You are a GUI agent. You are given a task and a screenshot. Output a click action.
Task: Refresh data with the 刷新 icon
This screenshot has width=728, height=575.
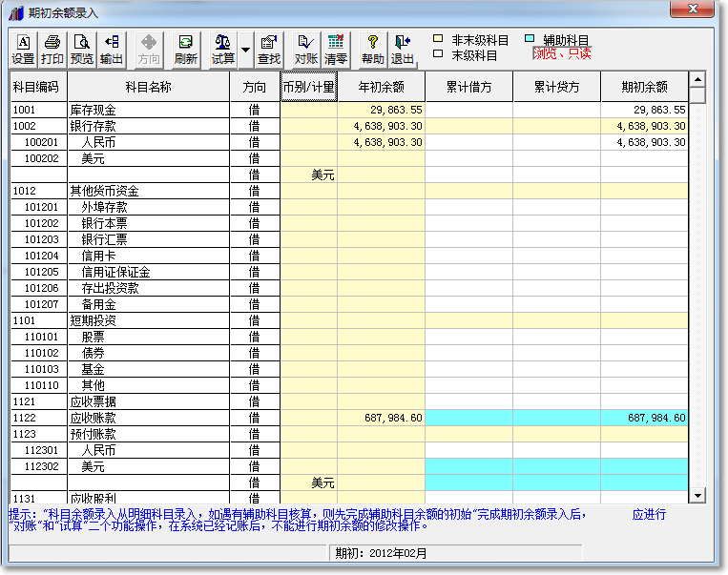click(x=185, y=50)
